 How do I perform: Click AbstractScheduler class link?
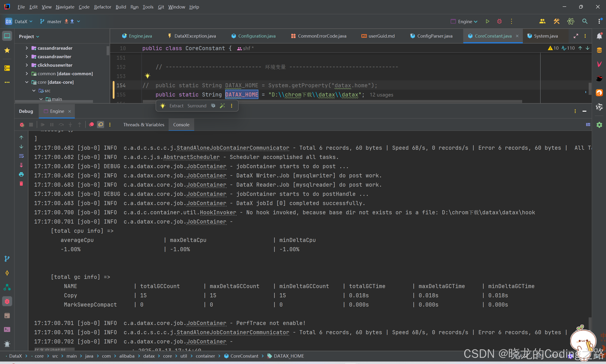191,157
